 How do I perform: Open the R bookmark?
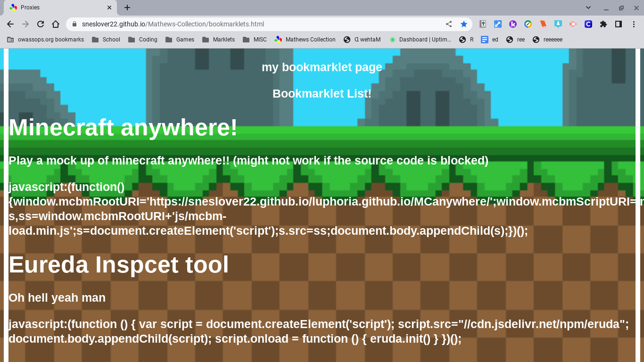tap(466, 40)
